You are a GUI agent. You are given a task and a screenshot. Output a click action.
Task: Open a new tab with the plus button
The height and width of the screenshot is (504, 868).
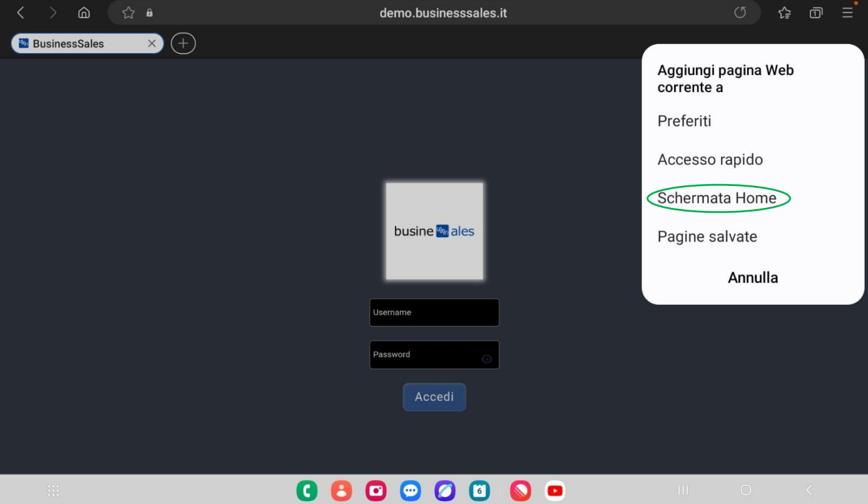183,43
